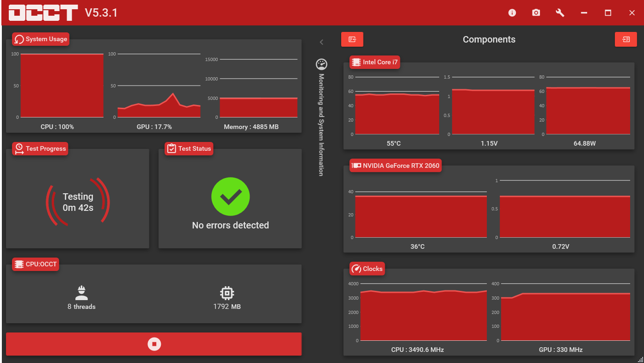Click the System Usage refresh icon
This screenshot has height=363, width=644.
point(19,39)
